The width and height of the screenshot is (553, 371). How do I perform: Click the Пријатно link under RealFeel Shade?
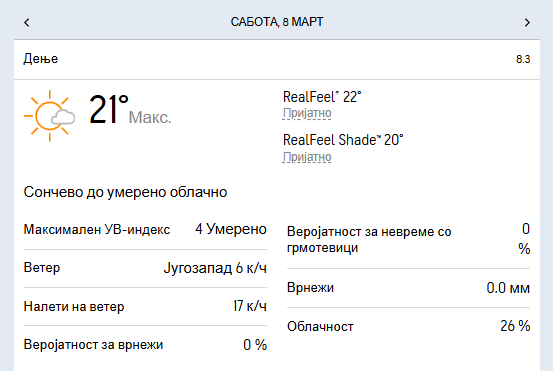click(307, 157)
